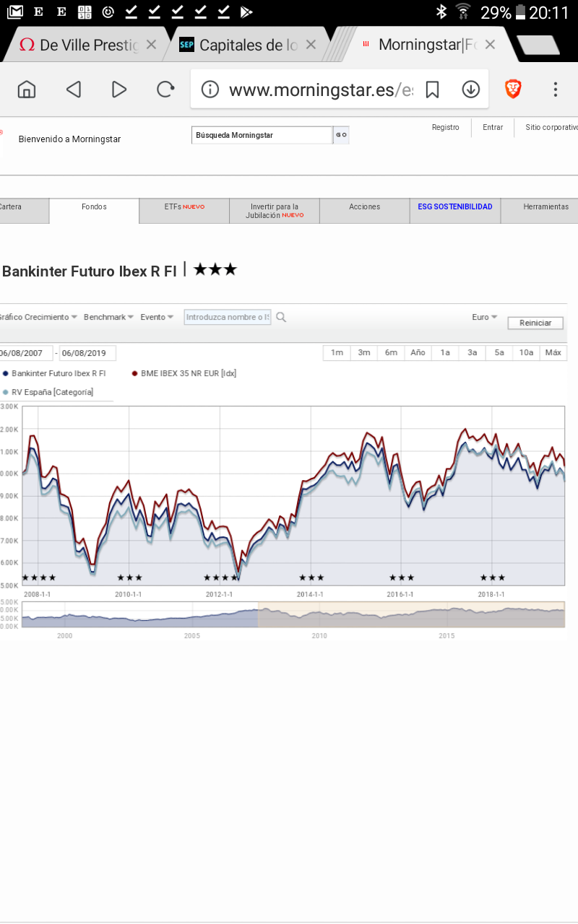
Task: Select the 5a time range button
Action: [499, 353]
